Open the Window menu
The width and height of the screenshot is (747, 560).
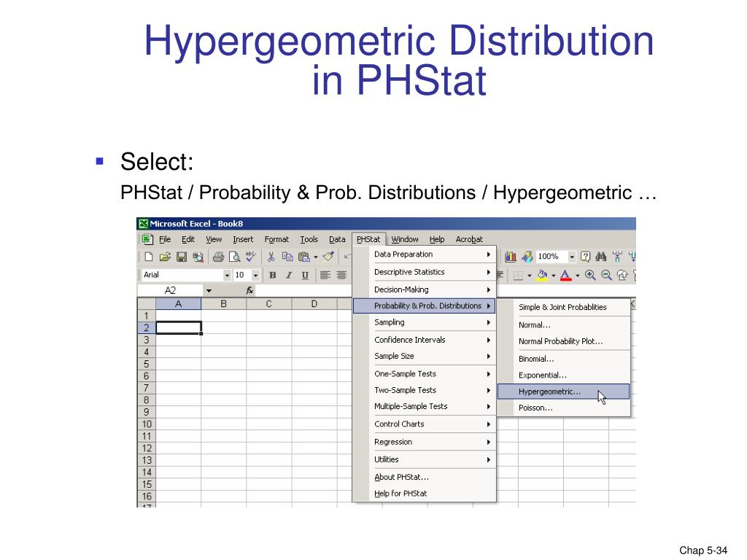[x=405, y=239]
